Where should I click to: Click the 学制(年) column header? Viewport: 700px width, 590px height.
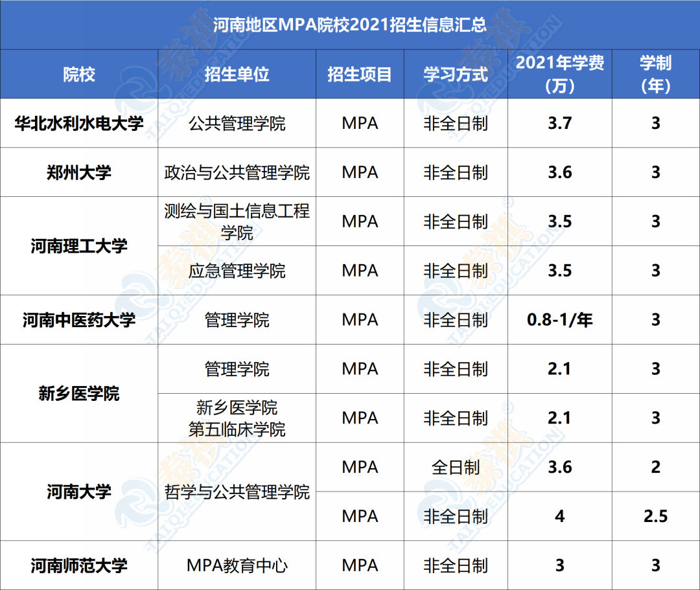coord(655,74)
